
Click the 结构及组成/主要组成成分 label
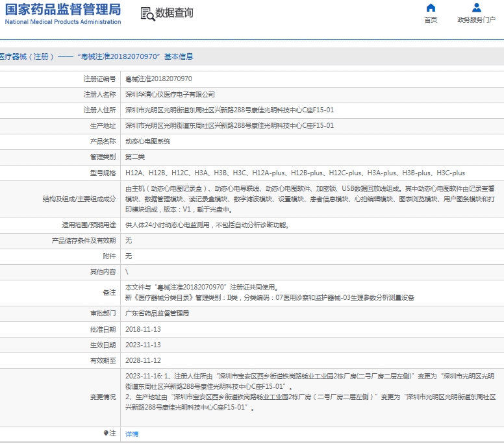pyautogui.click(x=79, y=199)
